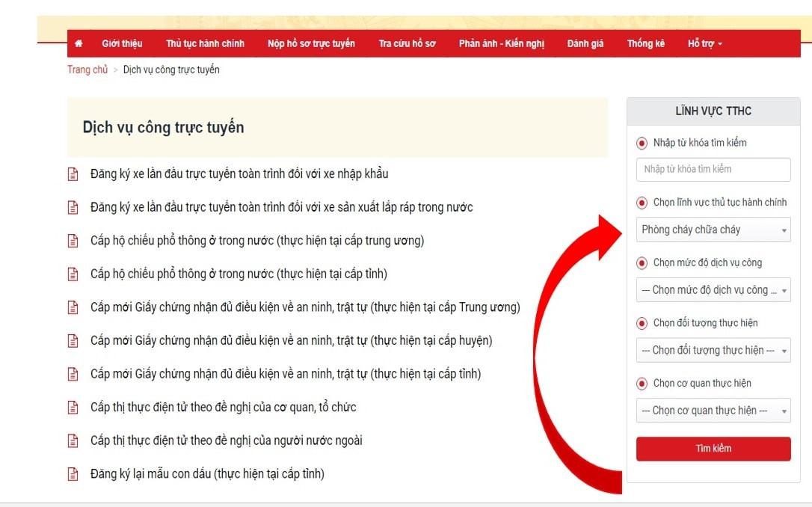Open the 'Nộp hồ sơ trực tuyến' menu item
The image size is (812, 507).
tap(311, 44)
